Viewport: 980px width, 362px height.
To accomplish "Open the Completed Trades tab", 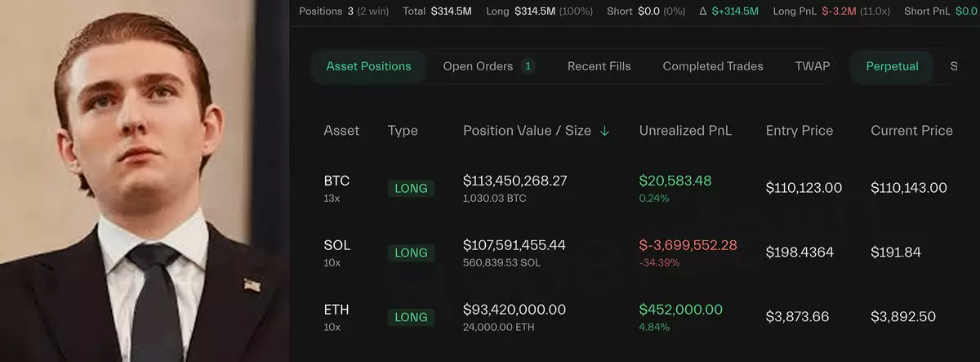I will coord(712,66).
